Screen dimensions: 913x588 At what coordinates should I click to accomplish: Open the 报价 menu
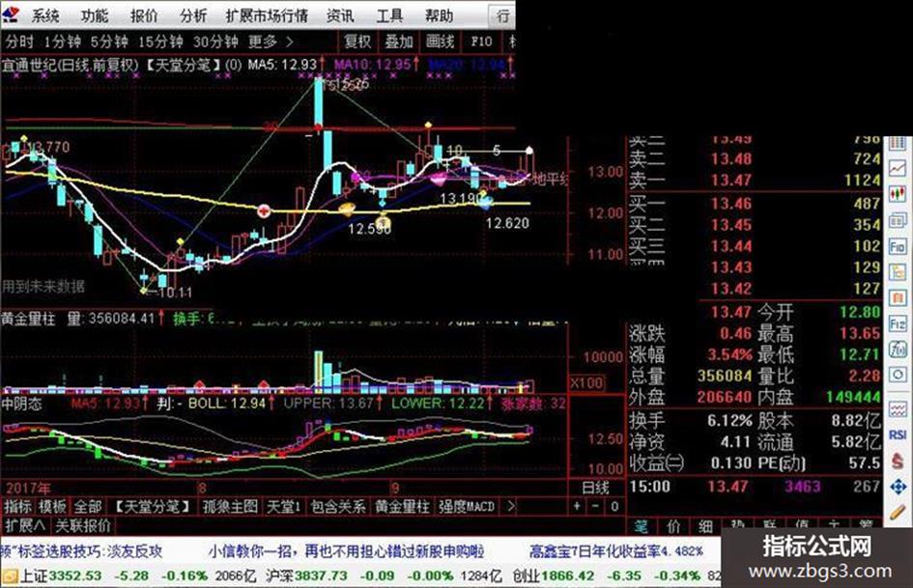click(x=144, y=15)
